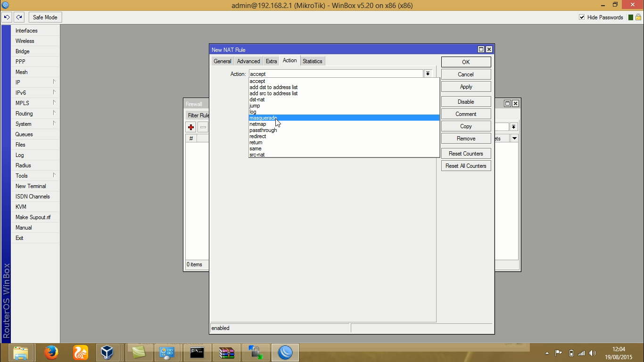Open the Command Prompt taskbar icon
This screenshot has width=644, height=362.
coord(197,353)
